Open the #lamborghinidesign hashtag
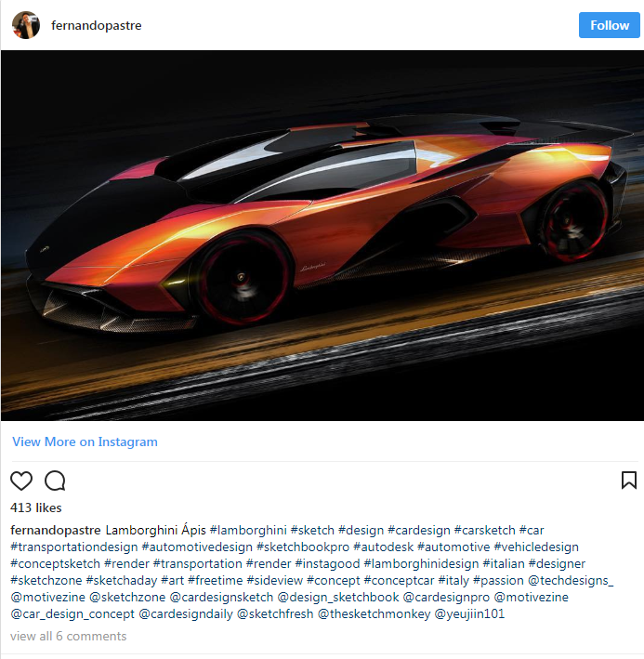Image resolution: width=644 pixels, height=659 pixels. [x=421, y=563]
